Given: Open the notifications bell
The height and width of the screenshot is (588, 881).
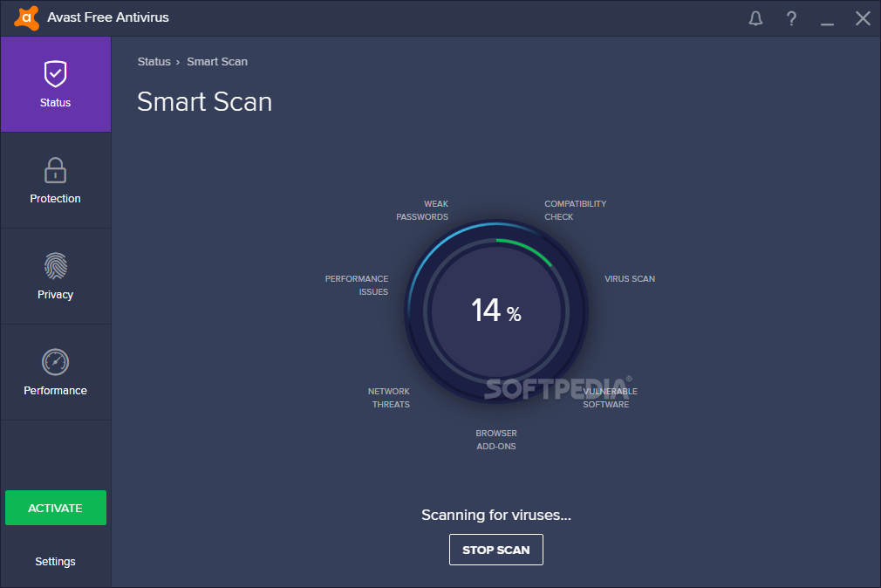Looking at the screenshot, I should click(x=756, y=18).
